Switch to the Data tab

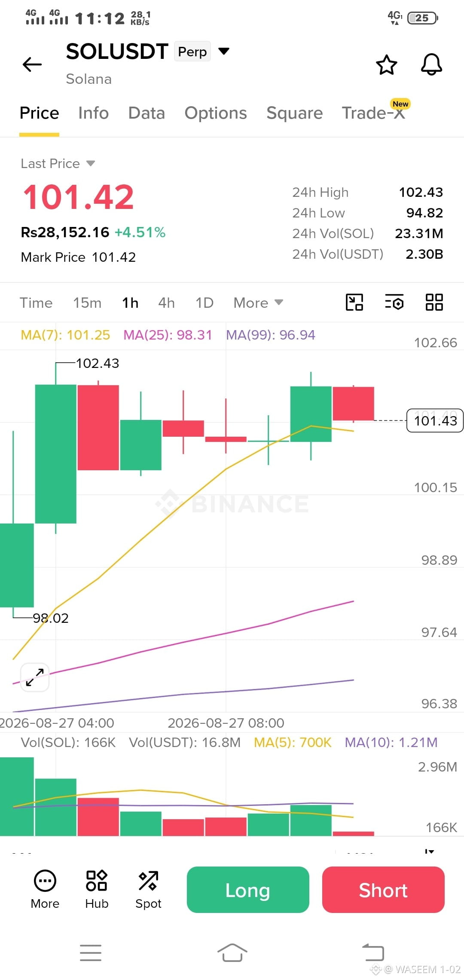[x=147, y=113]
